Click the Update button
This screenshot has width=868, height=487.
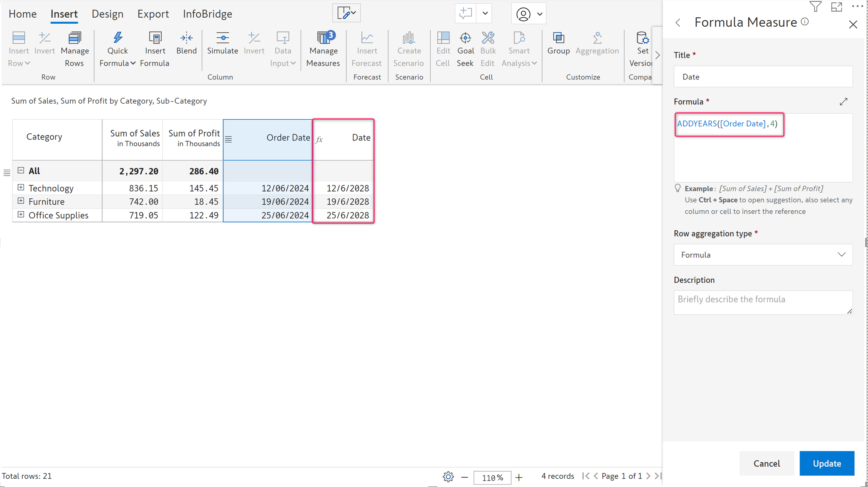[x=827, y=463]
